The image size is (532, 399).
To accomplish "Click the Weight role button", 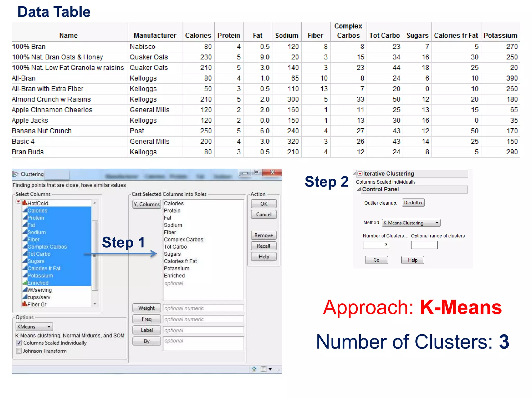I will pyautogui.click(x=147, y=308).
